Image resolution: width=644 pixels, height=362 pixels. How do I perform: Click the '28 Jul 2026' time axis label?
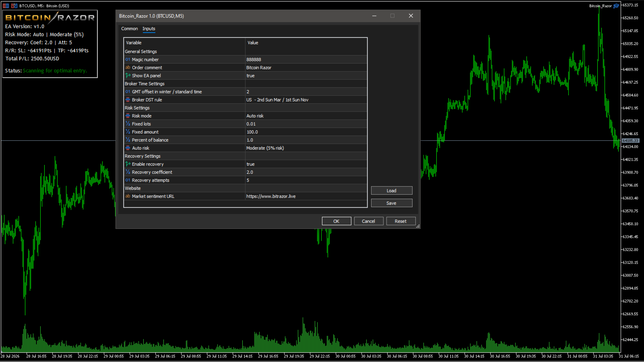[10, 356]
